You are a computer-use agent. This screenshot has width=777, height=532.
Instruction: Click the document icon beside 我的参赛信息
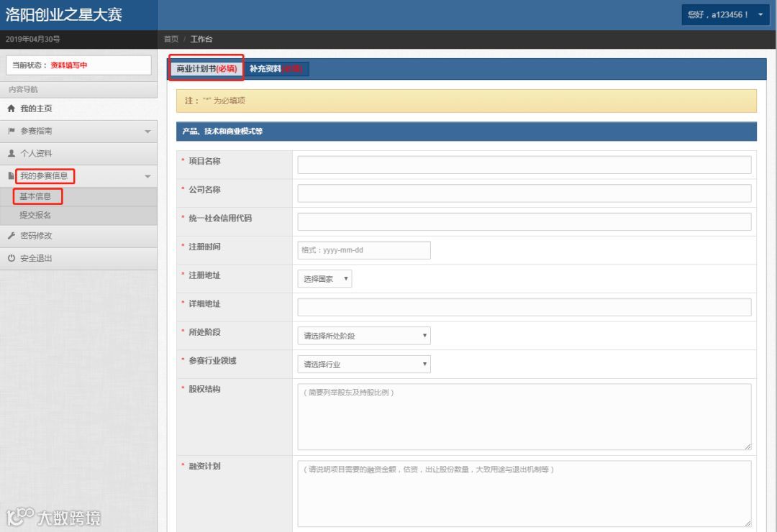[11, 176]
